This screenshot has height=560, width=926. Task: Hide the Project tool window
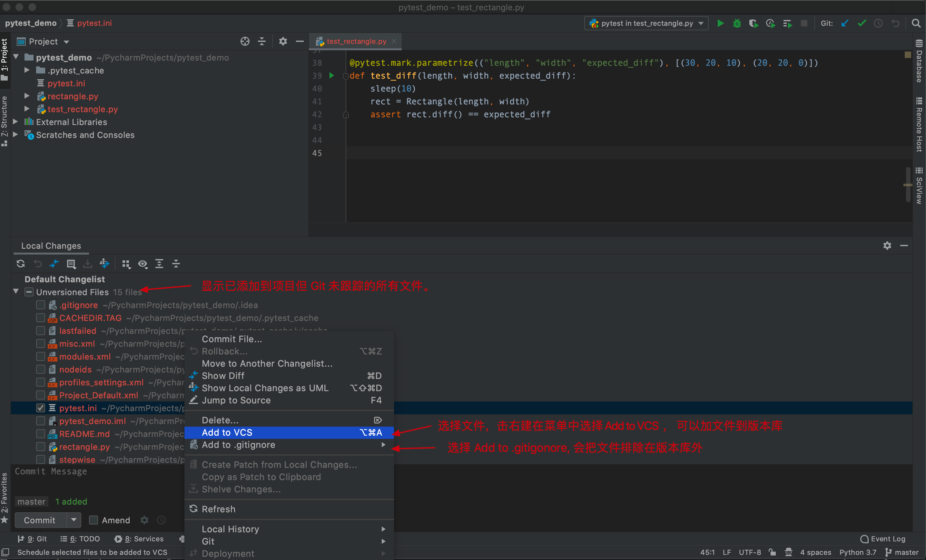tap(300, 41)
